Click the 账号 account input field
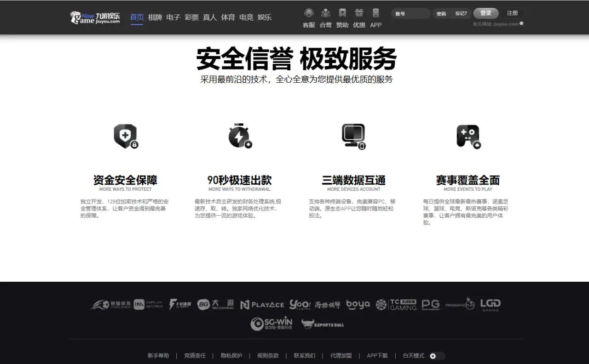The height and width of the screenshot is (364, 589). tap(410, 13)
